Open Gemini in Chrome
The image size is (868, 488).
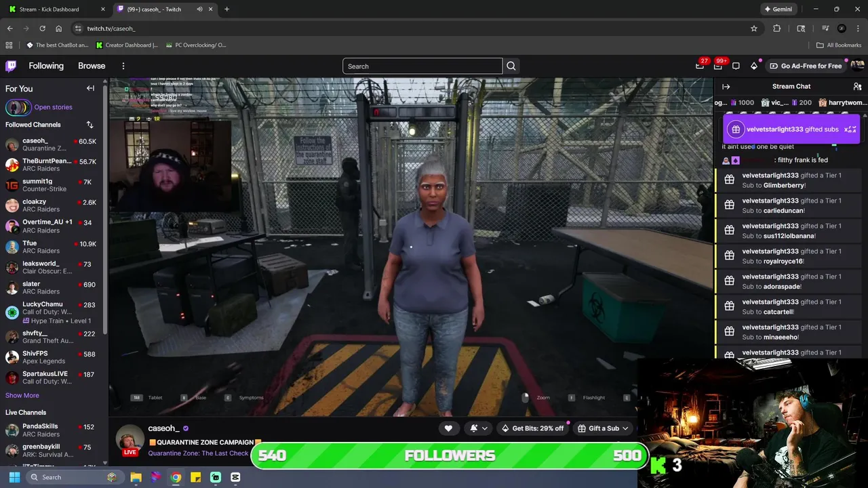pyautogui.click(x=778, y=9)
